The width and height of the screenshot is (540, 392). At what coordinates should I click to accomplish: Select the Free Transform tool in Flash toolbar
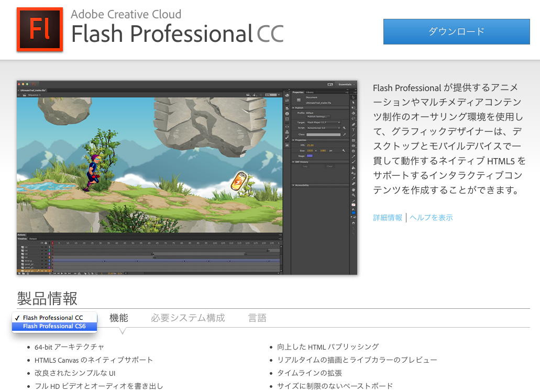pyautogui.click(x=354, y=108)
